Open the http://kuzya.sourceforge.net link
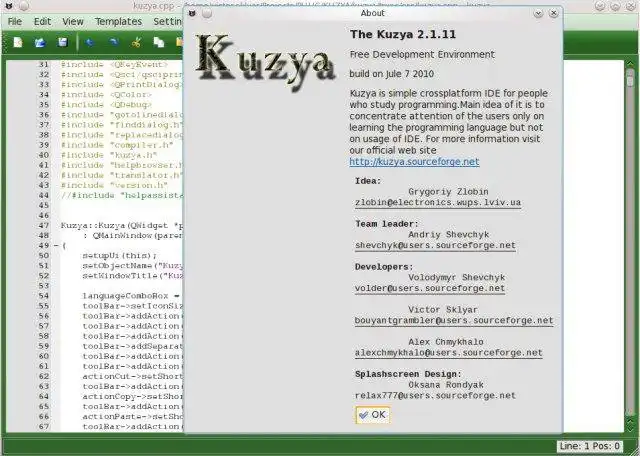Viewport: 640px width, 456px height. point(414,162)
